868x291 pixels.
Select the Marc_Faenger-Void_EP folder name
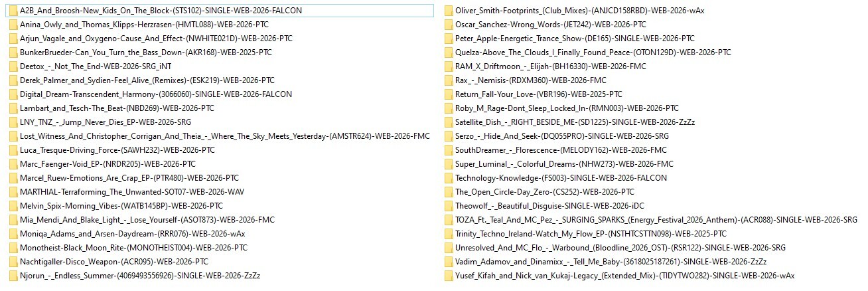108,164
